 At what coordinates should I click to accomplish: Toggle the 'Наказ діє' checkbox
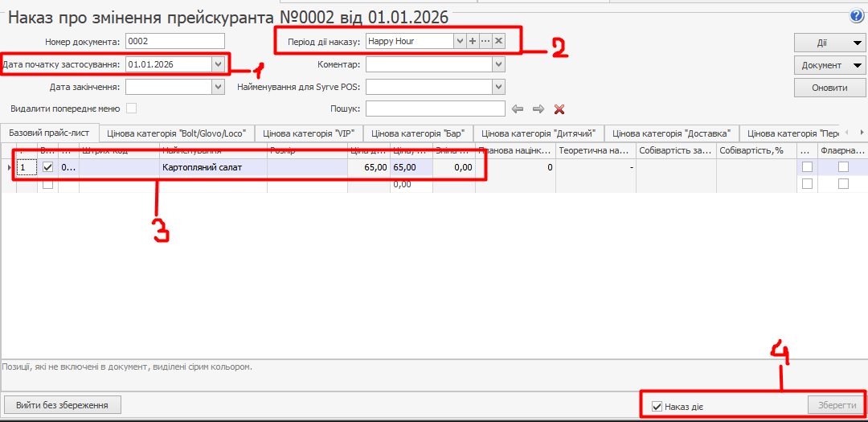click(657, 407)
